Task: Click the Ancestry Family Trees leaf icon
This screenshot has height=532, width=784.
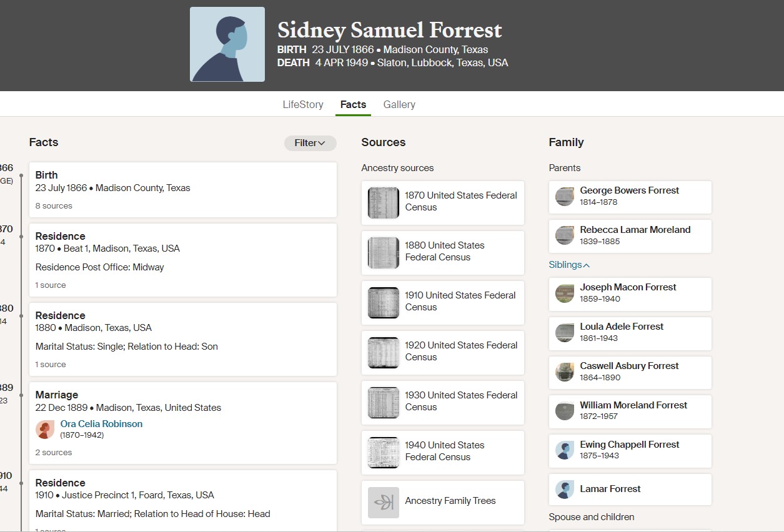Action: click(384, 503)
